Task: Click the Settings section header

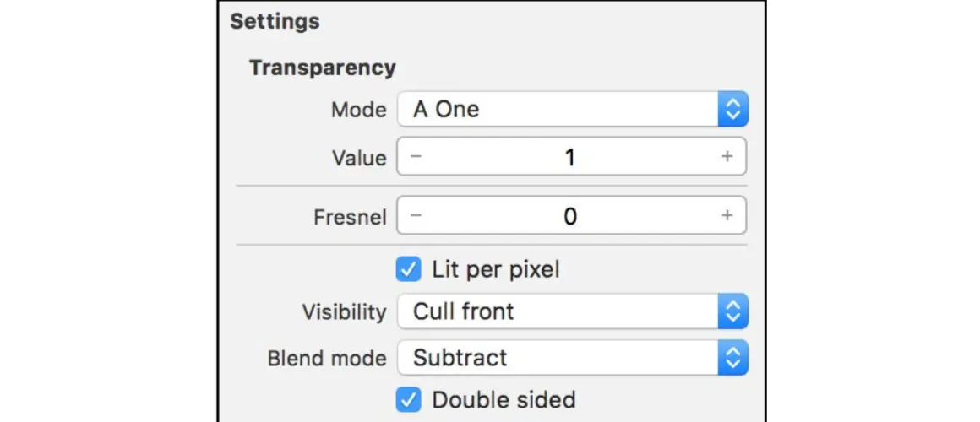Action: pos(275,21)
